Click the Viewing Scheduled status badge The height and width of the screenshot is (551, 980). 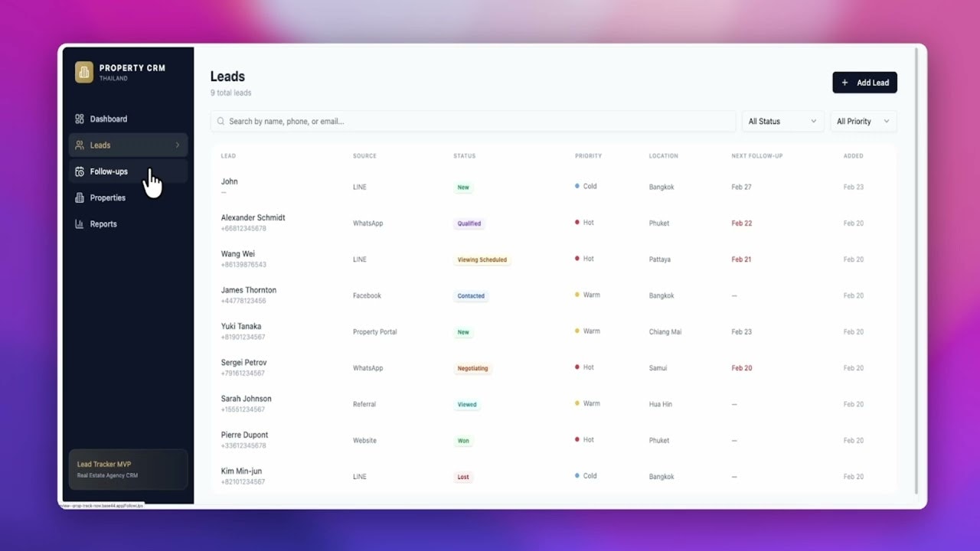pos(482,259)
